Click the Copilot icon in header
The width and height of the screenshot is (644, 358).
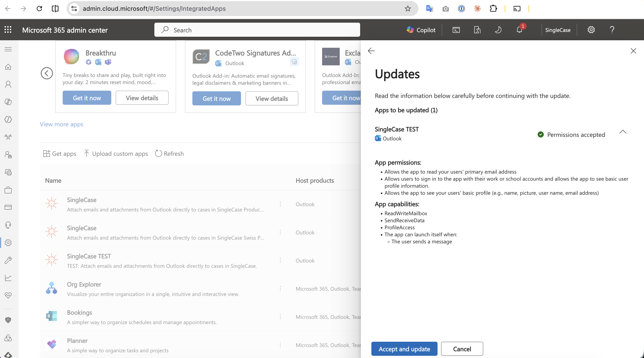421,30
